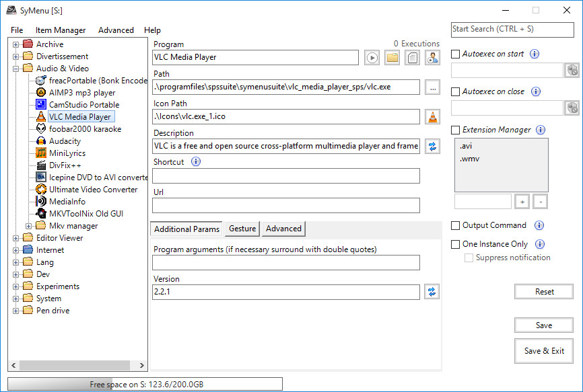Click the shield icon next to Autoexec on start field
Screen dimensions: 583x392
572,70
